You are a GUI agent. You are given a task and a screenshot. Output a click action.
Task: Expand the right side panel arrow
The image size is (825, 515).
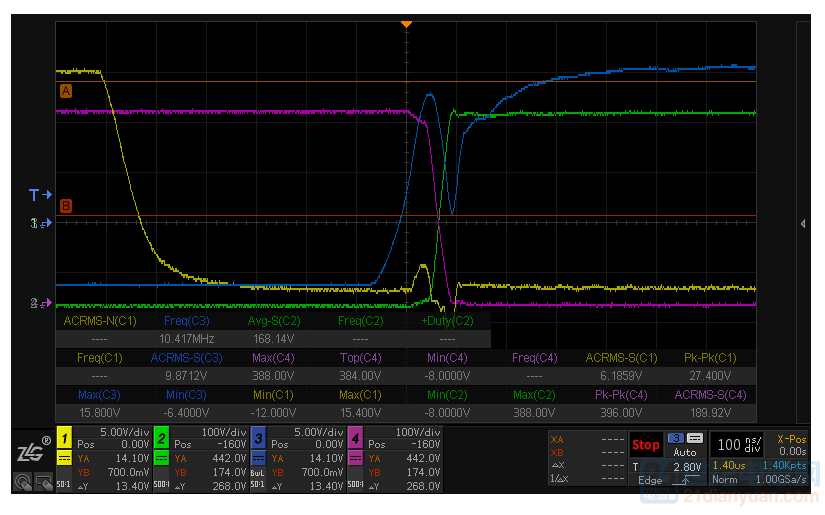pyautogui.click(x=803, y=224)
